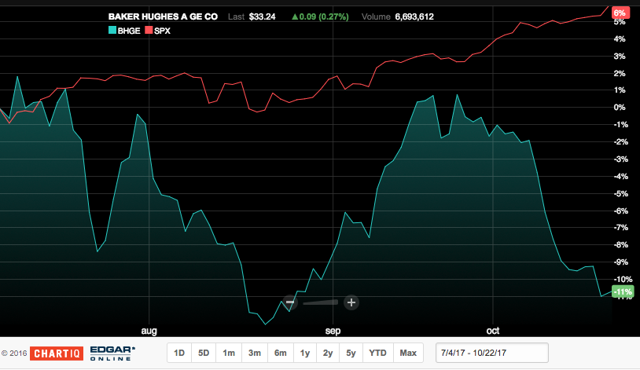
Task: Click the aug label on time axis
Action: (149, 330)
